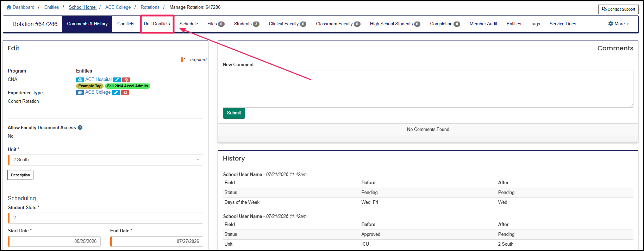
Task: Go to the Entities tab
Action: pos(514,24)
